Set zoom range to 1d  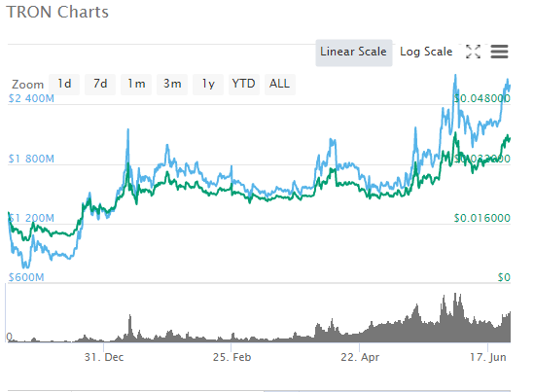(64, 84)
